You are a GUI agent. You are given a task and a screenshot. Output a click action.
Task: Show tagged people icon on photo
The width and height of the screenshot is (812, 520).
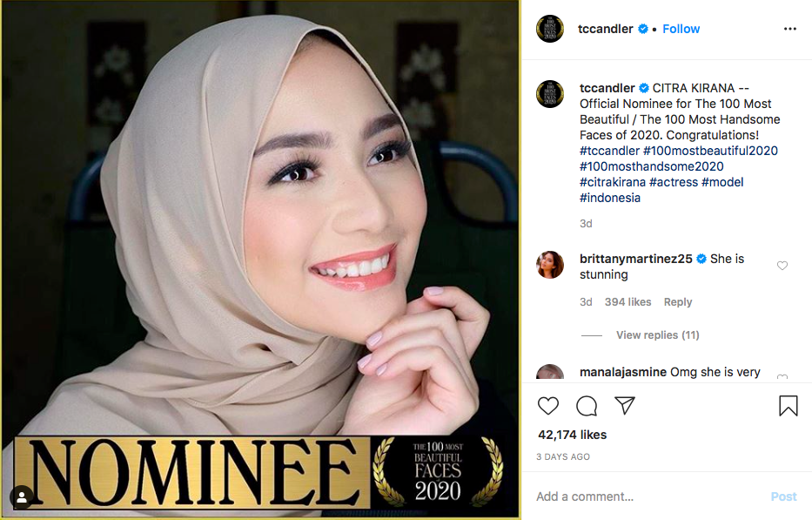22,497
